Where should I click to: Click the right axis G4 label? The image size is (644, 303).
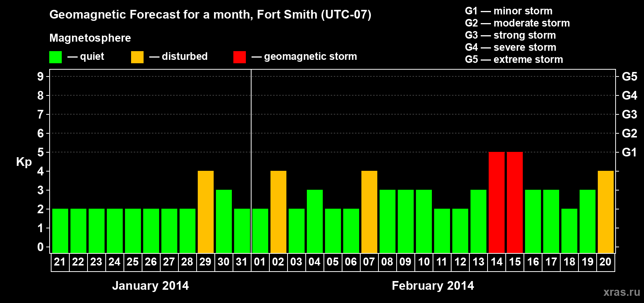coord(629,95)
